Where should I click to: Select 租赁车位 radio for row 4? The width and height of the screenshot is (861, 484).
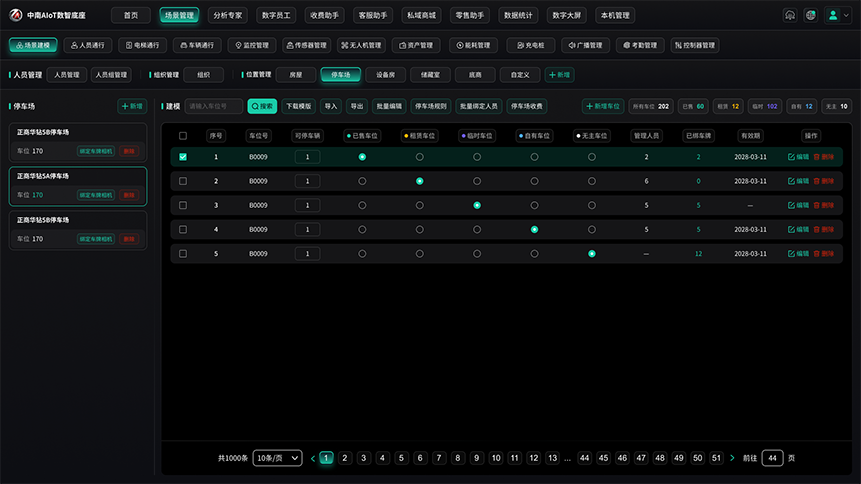420,230
